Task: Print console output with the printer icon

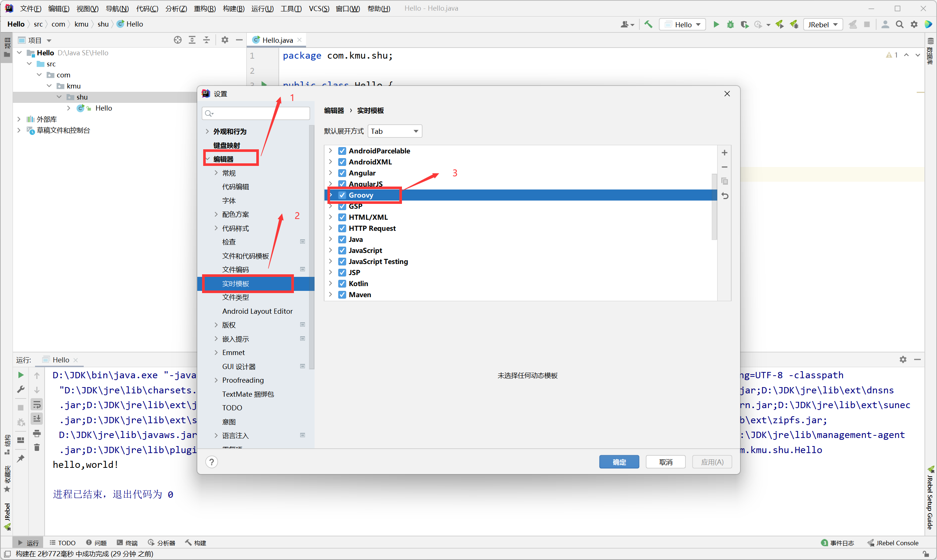Action: [37, 434]
